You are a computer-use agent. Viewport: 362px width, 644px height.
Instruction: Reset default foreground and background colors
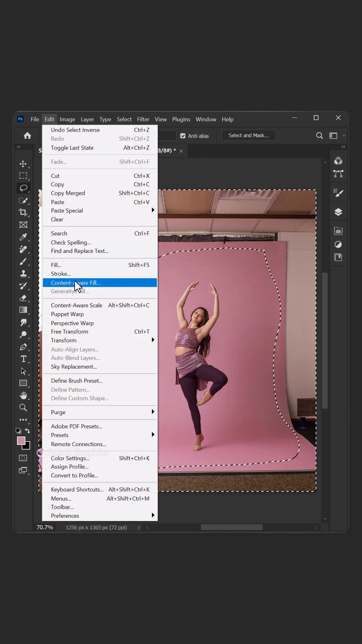[18, 431]
